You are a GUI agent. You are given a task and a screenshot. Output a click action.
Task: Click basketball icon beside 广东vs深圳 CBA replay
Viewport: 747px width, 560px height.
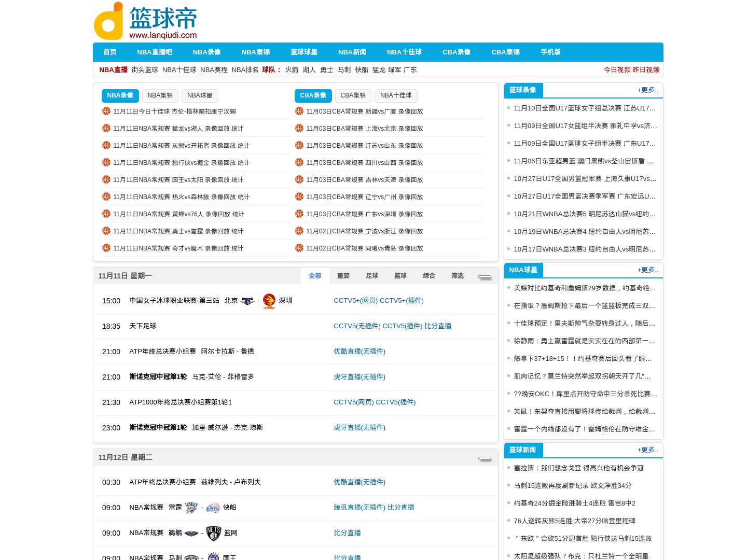tap(299, 214)
